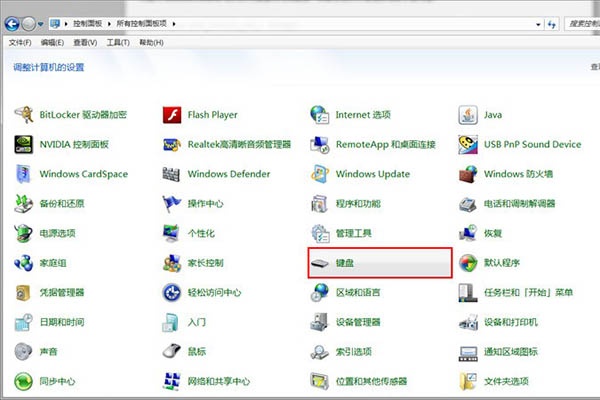The height and width of the screenshot is (400, 600).
Task: Open the 默认程序 icon
Action: pyautogui.click(x=468, y=263)
